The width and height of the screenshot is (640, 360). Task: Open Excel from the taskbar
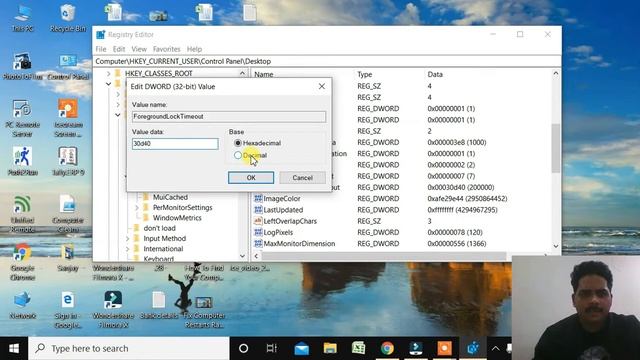(358, 348)
